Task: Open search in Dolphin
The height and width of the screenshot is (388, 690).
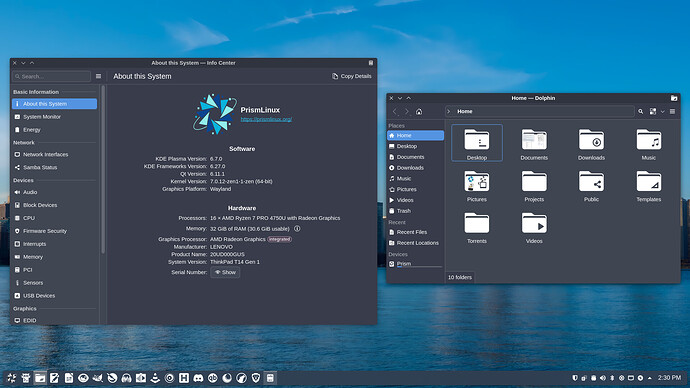Action: 641,112
